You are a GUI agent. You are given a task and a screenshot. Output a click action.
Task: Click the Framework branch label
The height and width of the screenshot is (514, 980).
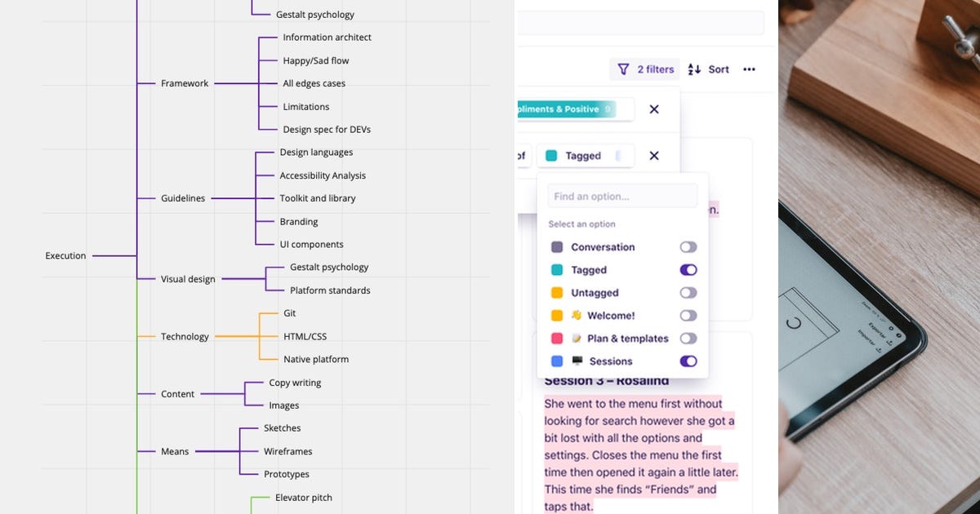point(184,82)
